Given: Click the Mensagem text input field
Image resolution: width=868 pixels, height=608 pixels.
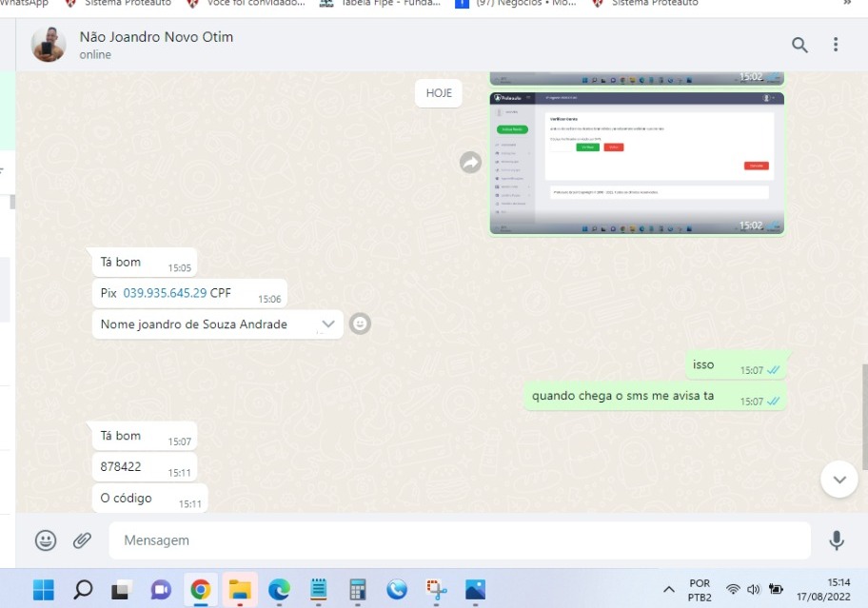Looking at the screenshot, I should point(457,540).
